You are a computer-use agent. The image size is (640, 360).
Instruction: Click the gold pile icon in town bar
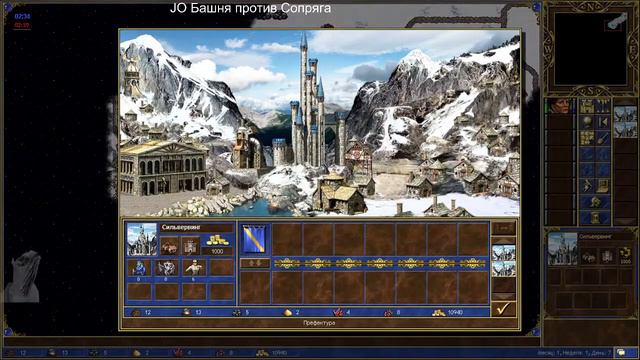(439, 313)
